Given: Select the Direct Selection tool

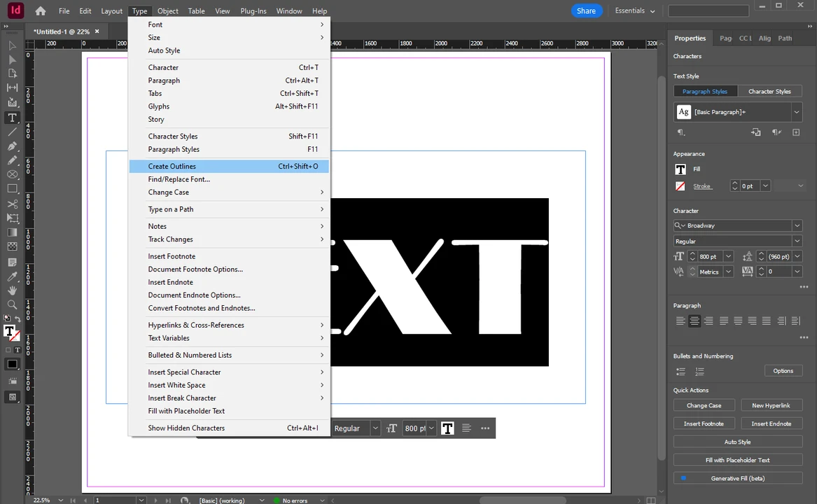Looking at the screenshot, I should coord(12,59).
